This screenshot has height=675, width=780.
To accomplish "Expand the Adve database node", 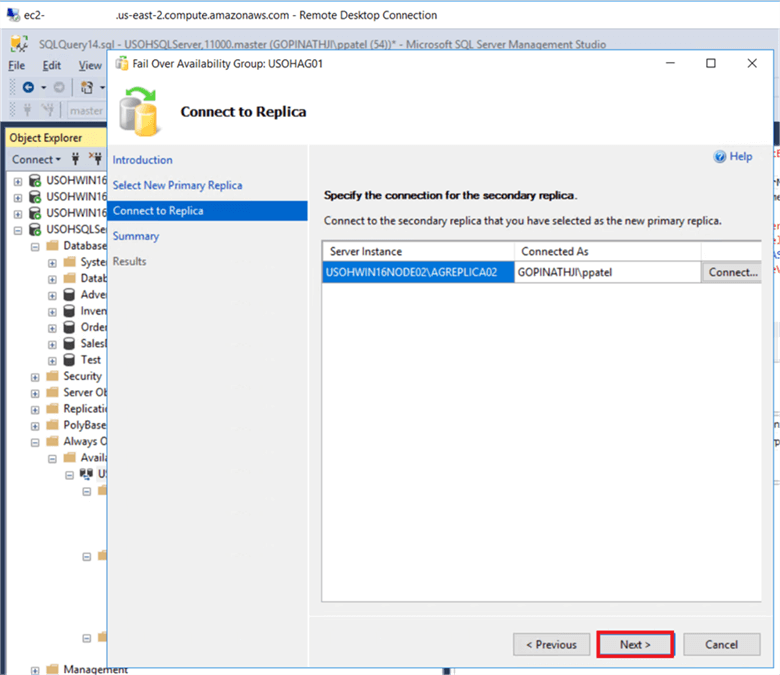I will tap(52, 296).
